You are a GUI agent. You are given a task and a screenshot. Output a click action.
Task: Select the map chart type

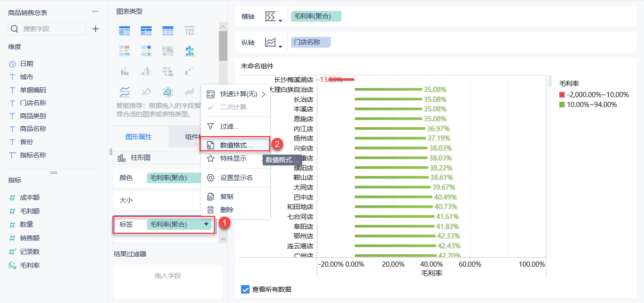point(168,51)
